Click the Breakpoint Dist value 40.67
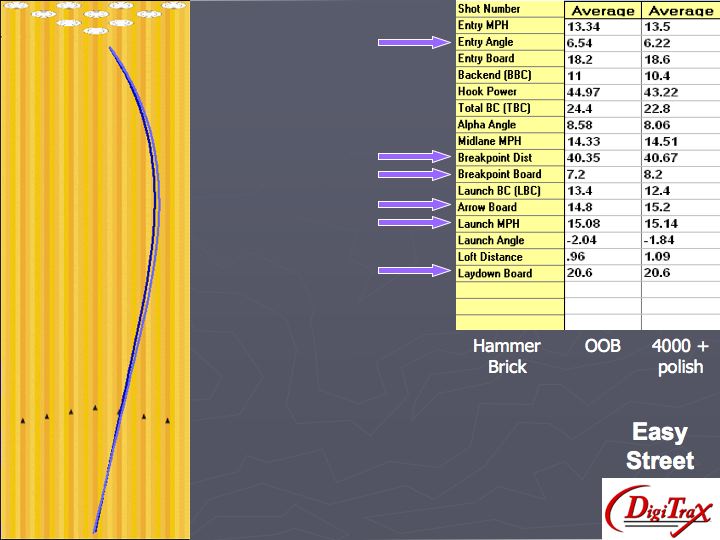The width and height of the screenshot is (720, 540). click(680, 158)
